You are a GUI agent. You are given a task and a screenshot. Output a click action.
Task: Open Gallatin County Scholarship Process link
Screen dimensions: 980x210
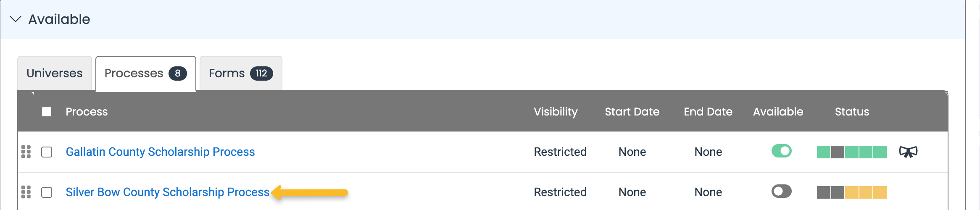160,152
